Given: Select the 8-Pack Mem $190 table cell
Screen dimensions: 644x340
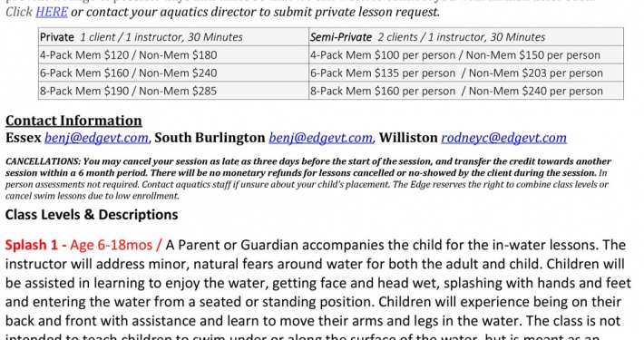Looking at the screenshot, I should 173,91.
